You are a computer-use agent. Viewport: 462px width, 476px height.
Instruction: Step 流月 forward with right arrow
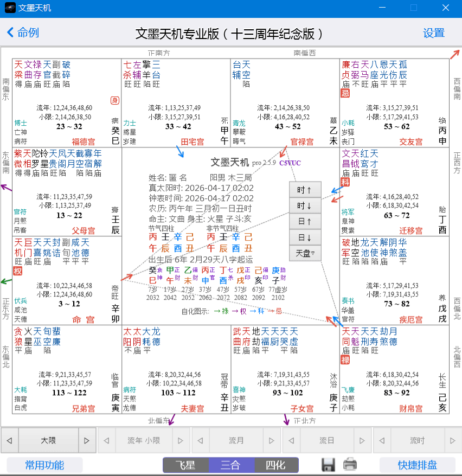[271, 440]
